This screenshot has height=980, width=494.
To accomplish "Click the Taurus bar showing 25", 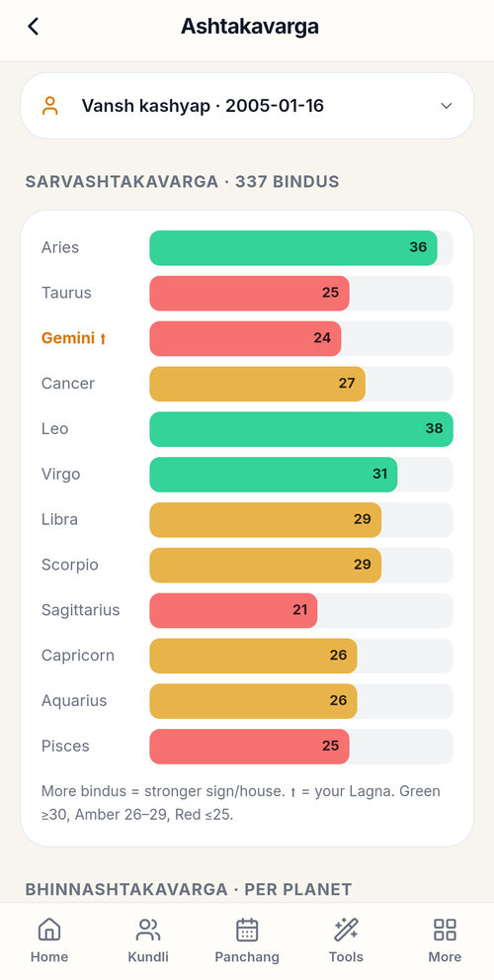I will pos(249,293).
